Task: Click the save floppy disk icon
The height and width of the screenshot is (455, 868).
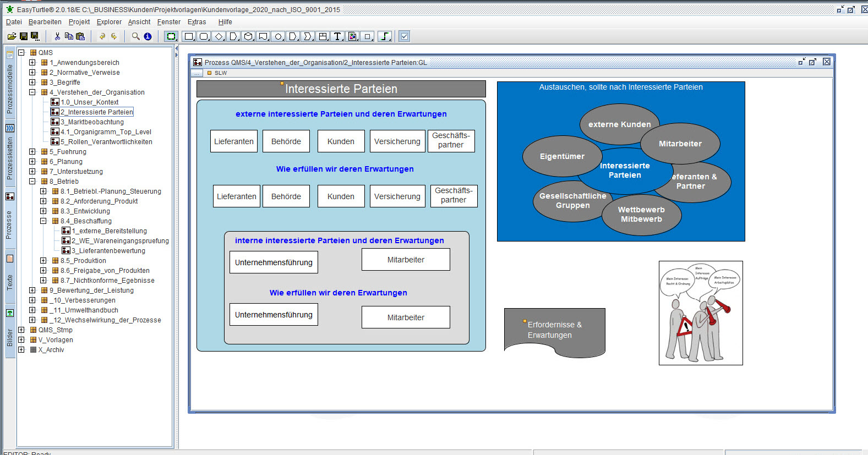Action: click(x=24, y=36)
